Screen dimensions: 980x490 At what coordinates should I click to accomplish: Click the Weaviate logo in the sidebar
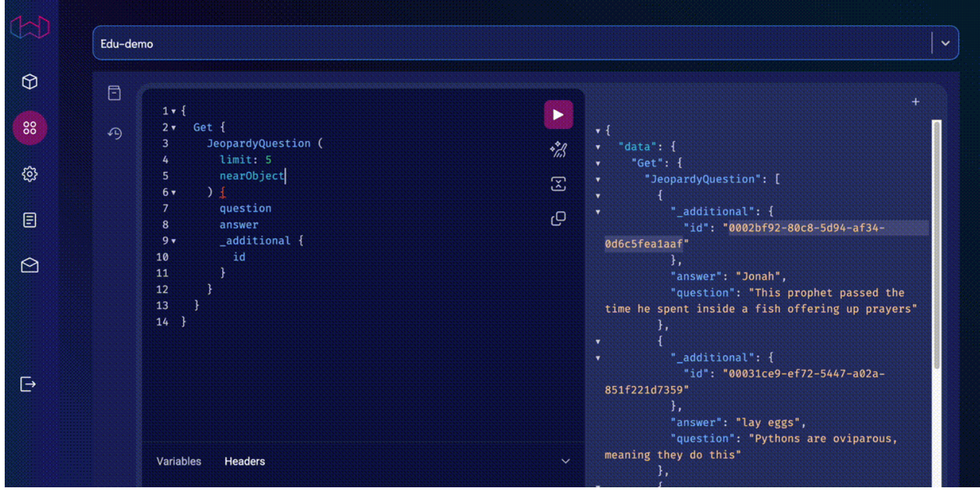30,29
